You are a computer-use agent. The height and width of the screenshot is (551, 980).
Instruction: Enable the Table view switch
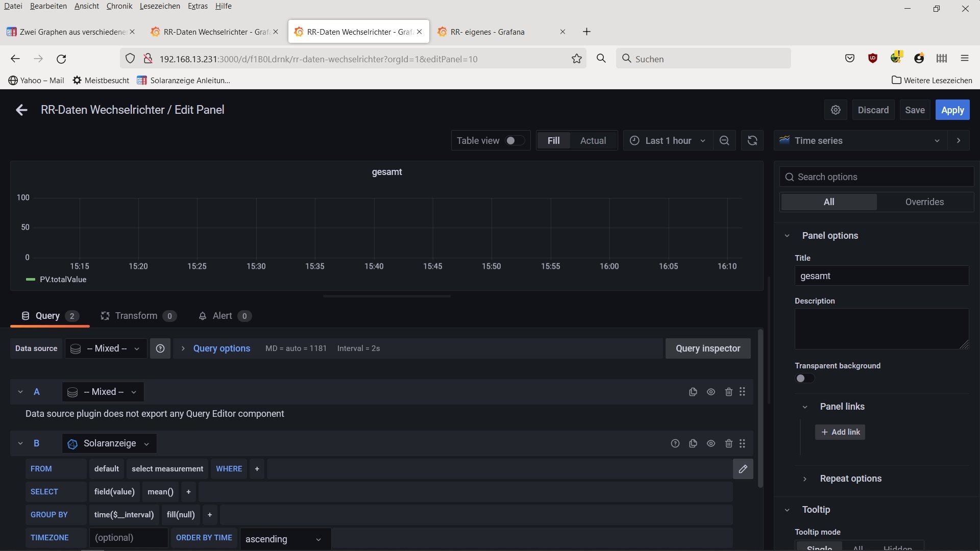[514, 140]
